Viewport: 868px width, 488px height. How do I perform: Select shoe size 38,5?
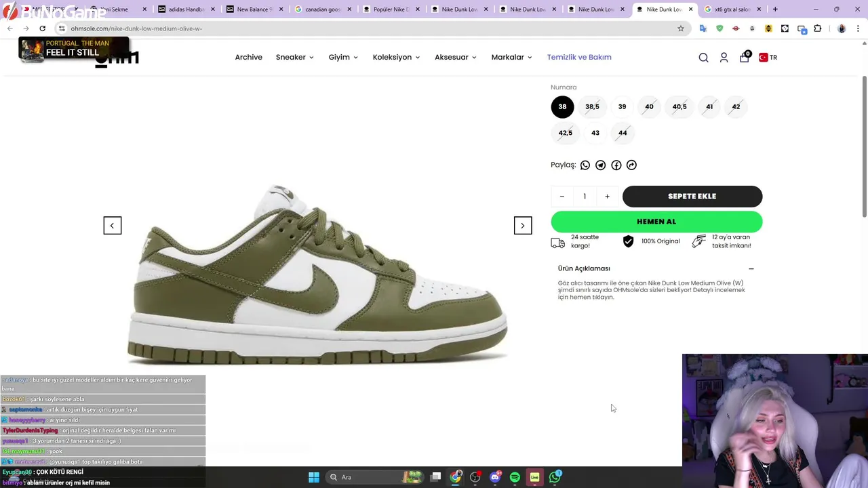point(592,106)
